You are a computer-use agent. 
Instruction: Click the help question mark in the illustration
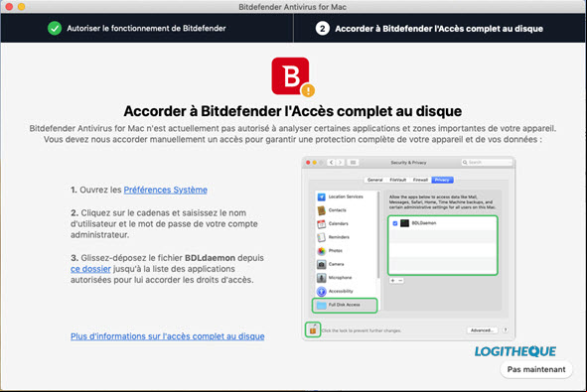click(x=505, y=329)
